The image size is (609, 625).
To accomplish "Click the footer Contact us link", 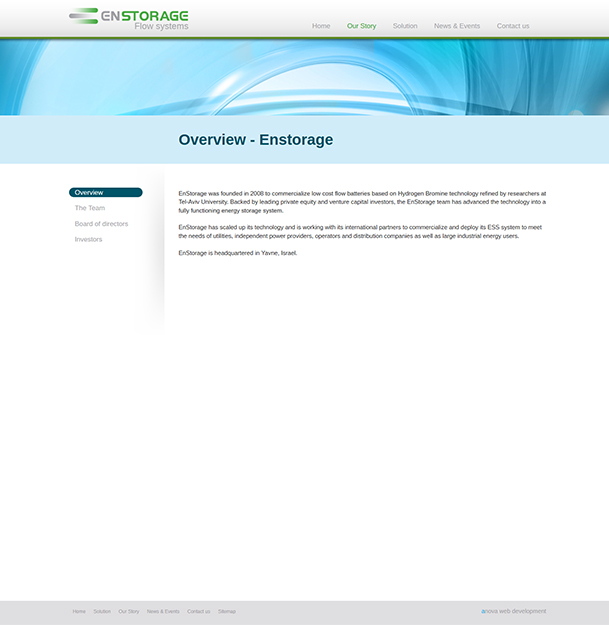I will coord(198,611).
